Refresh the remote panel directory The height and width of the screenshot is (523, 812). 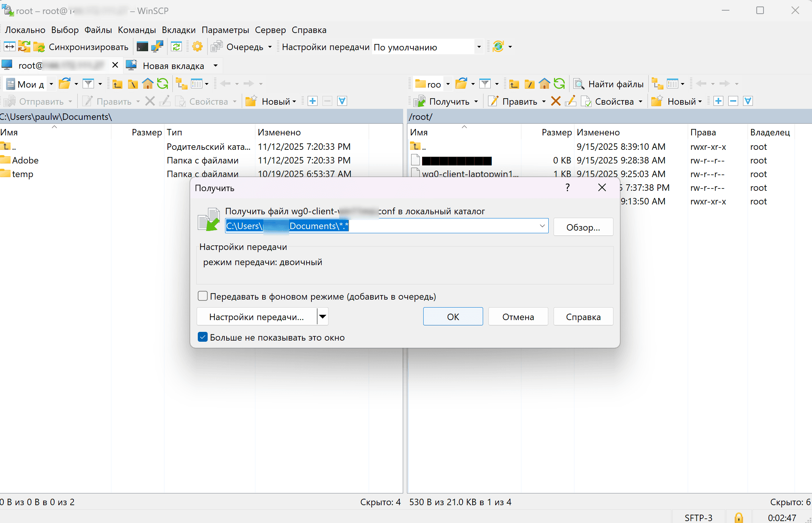point(559,84)
